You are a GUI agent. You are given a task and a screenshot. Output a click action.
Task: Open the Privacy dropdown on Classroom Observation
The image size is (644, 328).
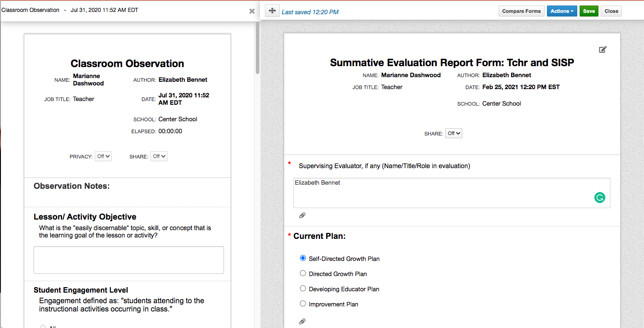pyautogui.click(x=103, y=156)
